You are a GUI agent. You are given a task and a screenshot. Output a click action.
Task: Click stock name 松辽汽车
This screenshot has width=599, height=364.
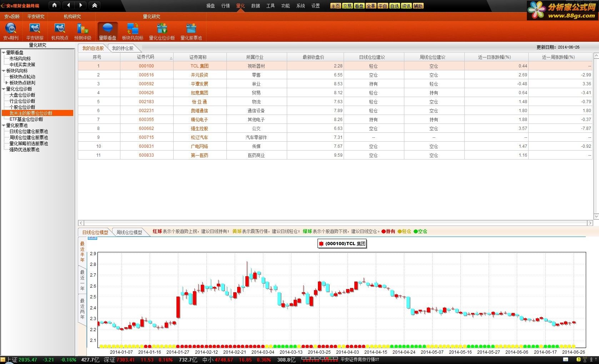[x=199, y=137]
